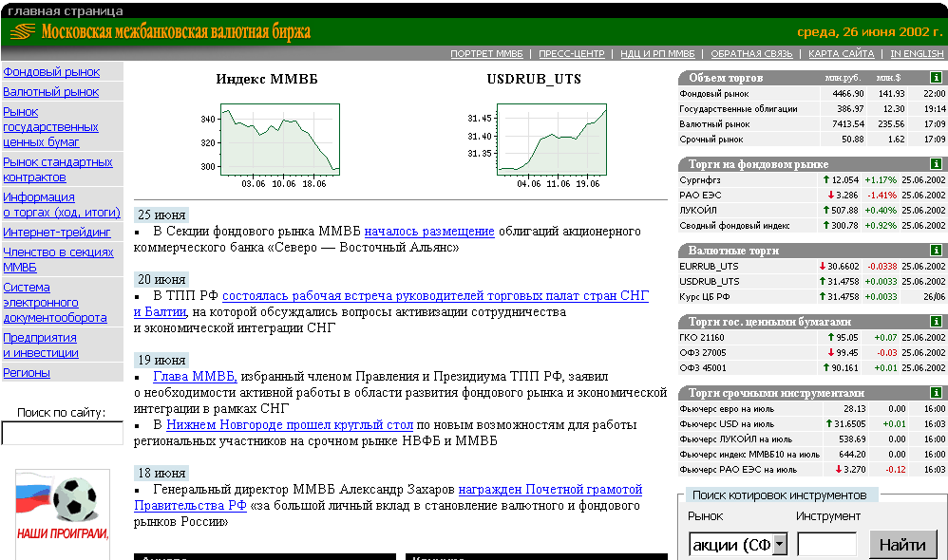This screenshot has width=948, height=560.
Task: Click the 'Московская межбанковская валютная биржа' title
Action: (x=176, y=31)
